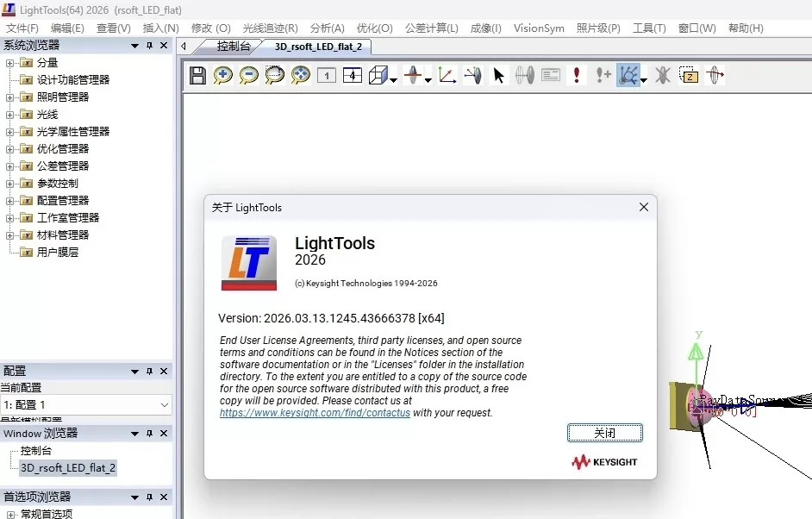Select the black arrow pointer tool
This screenshot has width=812, height=519.
tap(499, 76)
